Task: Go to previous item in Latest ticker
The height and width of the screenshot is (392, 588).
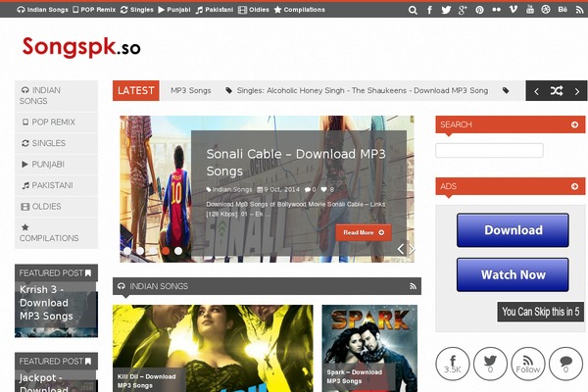Action: coord(536,91)
